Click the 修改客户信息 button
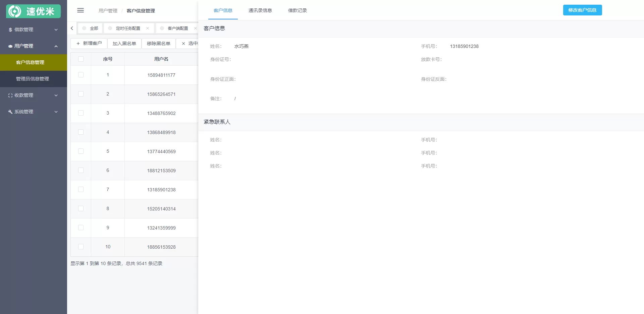This screenshot has height=314, width=644. pos(582,10)
